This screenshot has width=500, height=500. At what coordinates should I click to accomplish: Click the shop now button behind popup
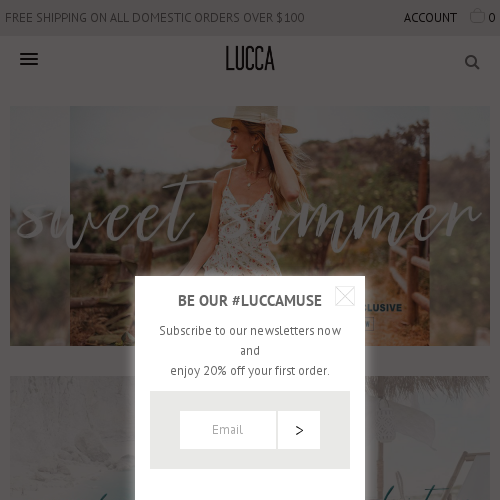click(x=369, y=324)
